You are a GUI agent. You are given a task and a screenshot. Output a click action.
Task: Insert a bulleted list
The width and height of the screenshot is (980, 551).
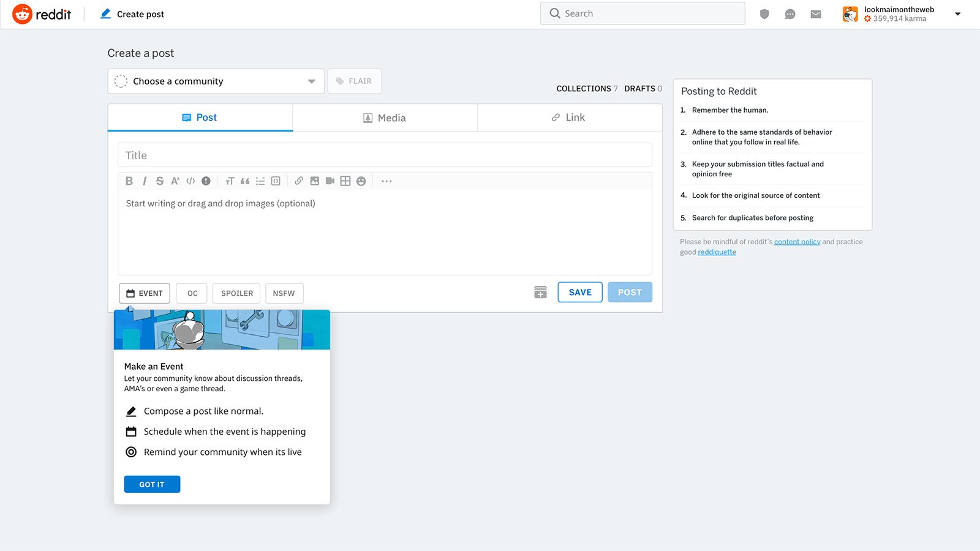coord(260,181)
